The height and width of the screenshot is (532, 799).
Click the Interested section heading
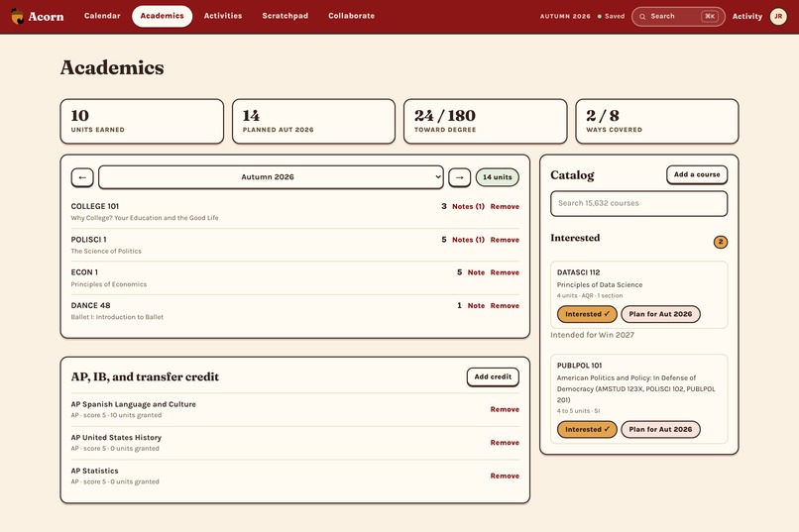coord(575,238)
